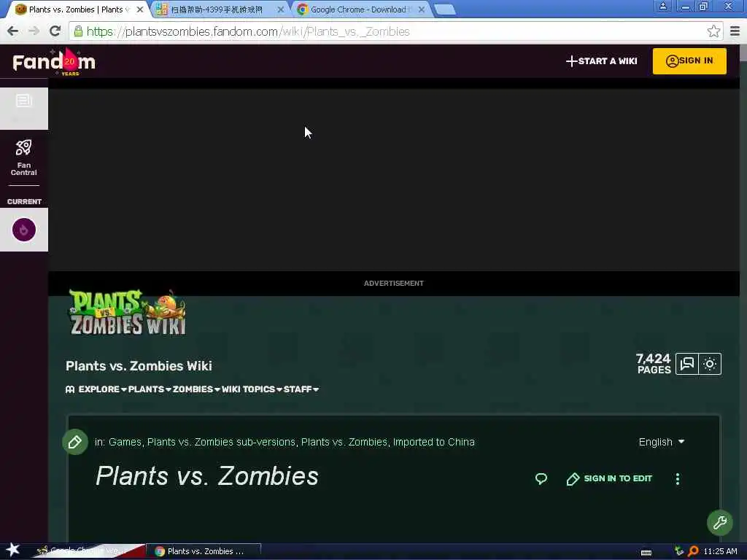Expand the WIKI TOPICS menu
Image resolution: width=747 pixels, height=560 pixels.
click(x=252, y=389)
